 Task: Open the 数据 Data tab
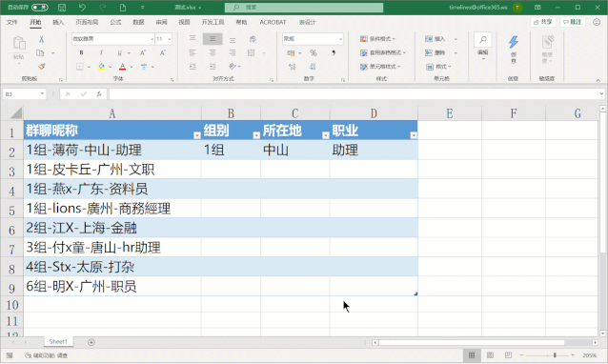tap(138, 22)
